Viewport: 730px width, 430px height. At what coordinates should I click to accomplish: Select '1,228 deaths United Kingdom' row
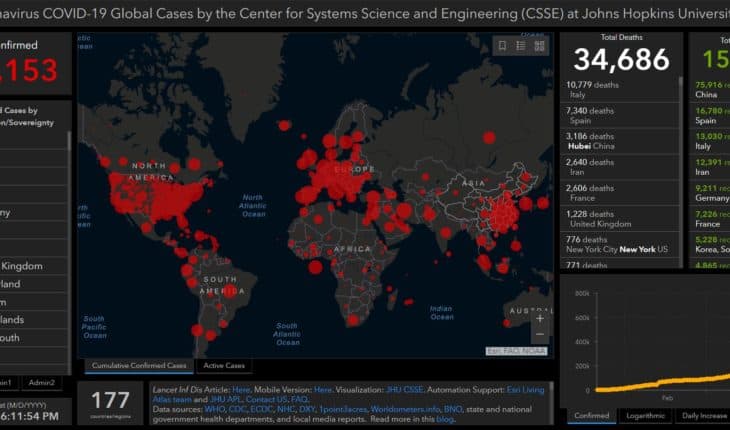[x=619, y=219]
